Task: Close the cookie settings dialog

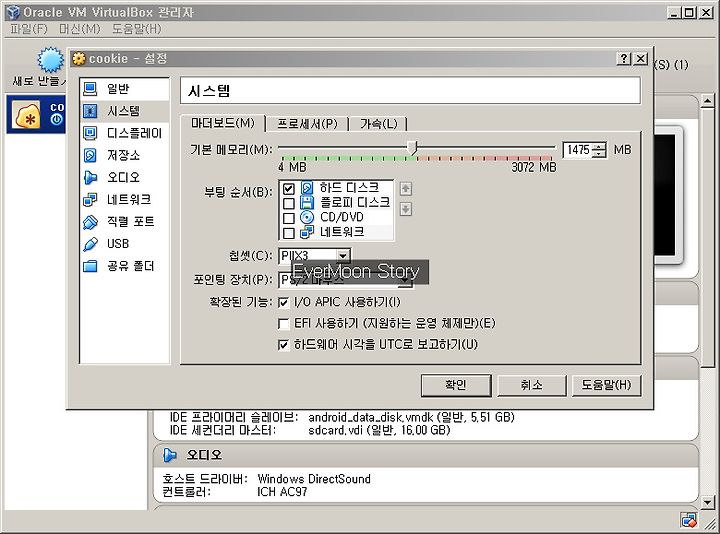Action: [x=641, y=59]
